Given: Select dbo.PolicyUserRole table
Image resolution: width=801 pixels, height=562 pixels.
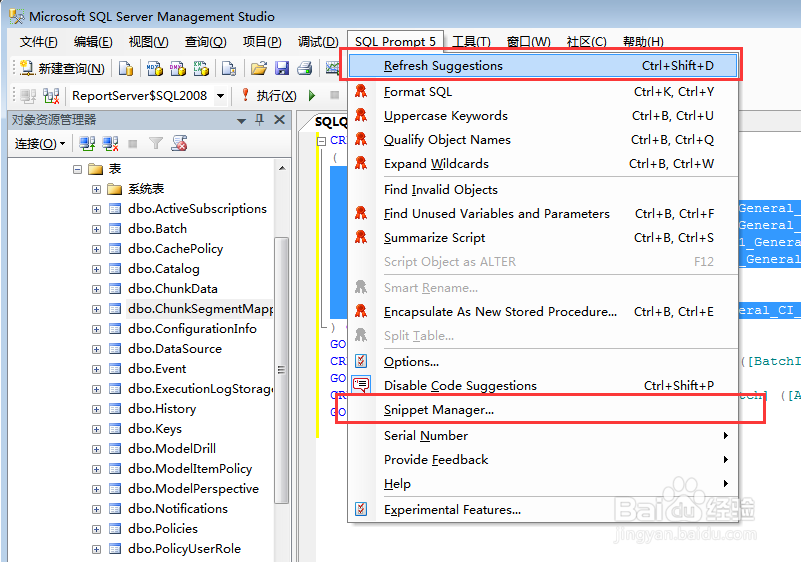Looking at the screenshot, I should coord(184,548).
